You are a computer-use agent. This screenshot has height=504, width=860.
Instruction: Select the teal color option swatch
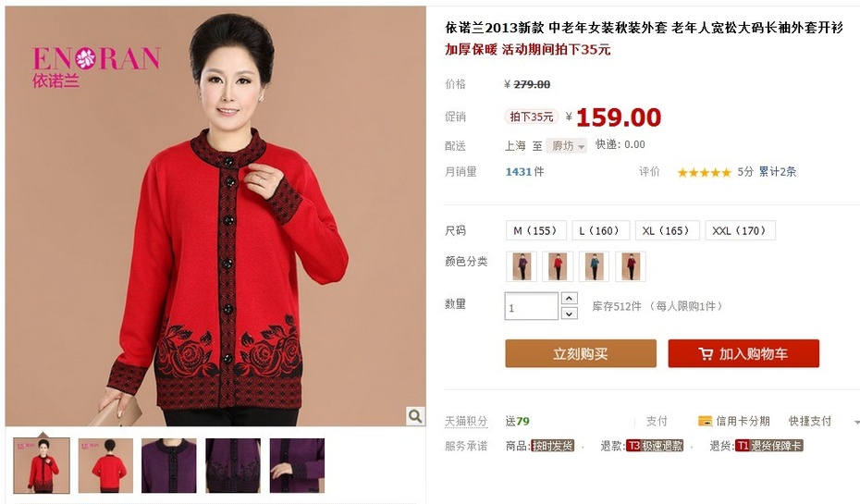(x=594, y=266)
